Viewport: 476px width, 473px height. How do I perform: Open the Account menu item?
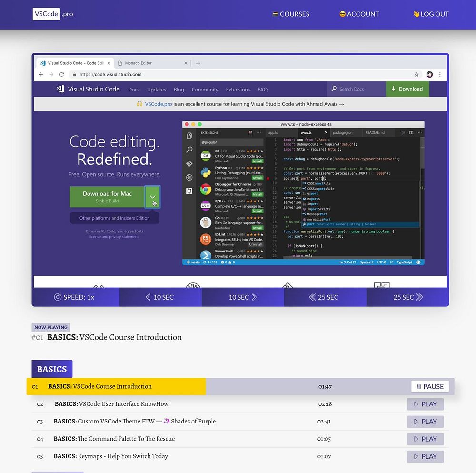tap(359, 14)
